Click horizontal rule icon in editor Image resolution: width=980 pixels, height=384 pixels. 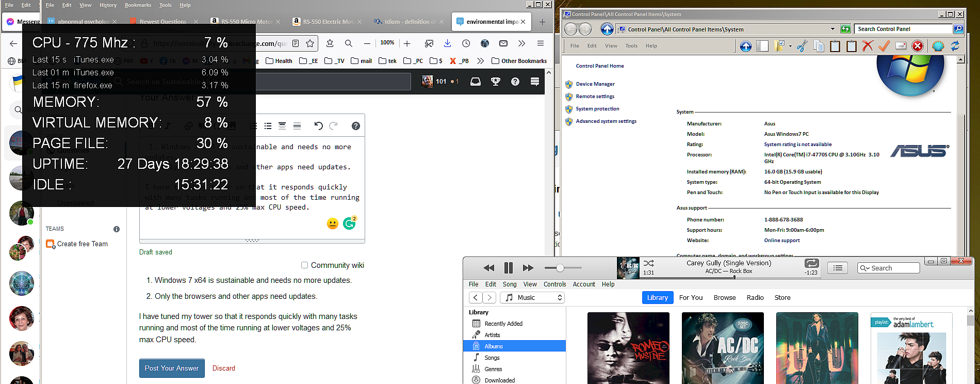pos(297,126)
